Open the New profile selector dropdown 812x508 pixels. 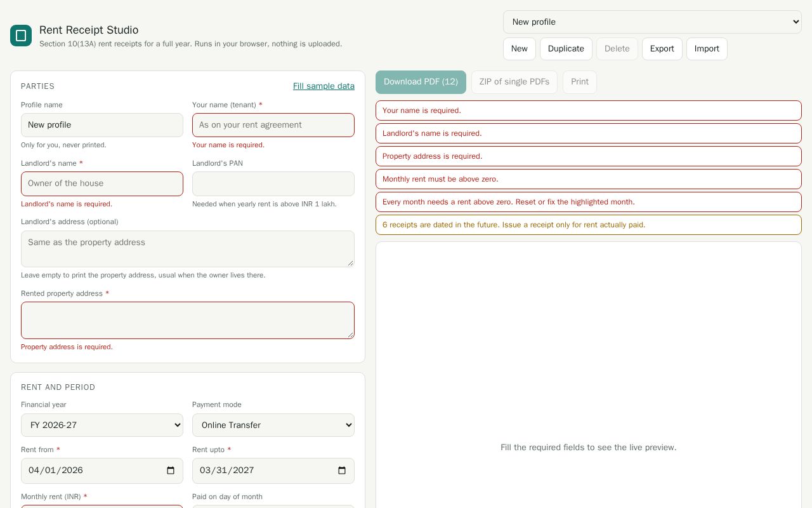[x=652, y=22]
